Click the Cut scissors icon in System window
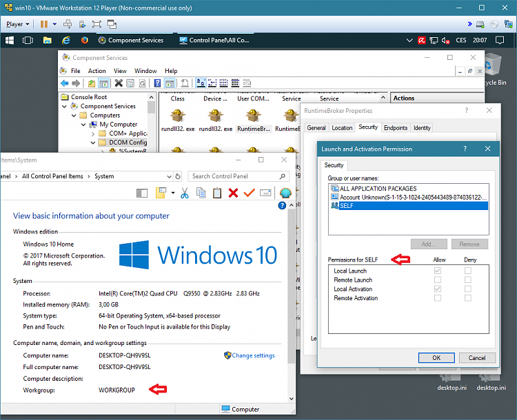Viewport: 517px width, 420px height. (x=185, y=193)
